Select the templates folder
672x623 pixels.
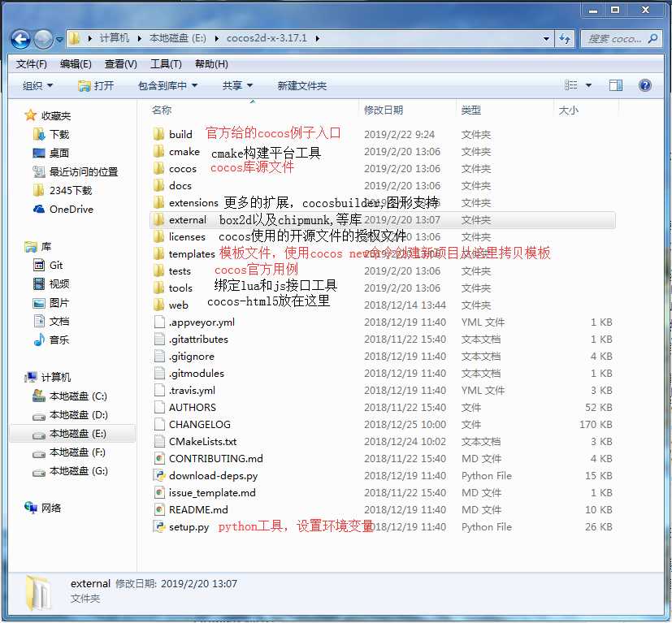pos(184,254)
